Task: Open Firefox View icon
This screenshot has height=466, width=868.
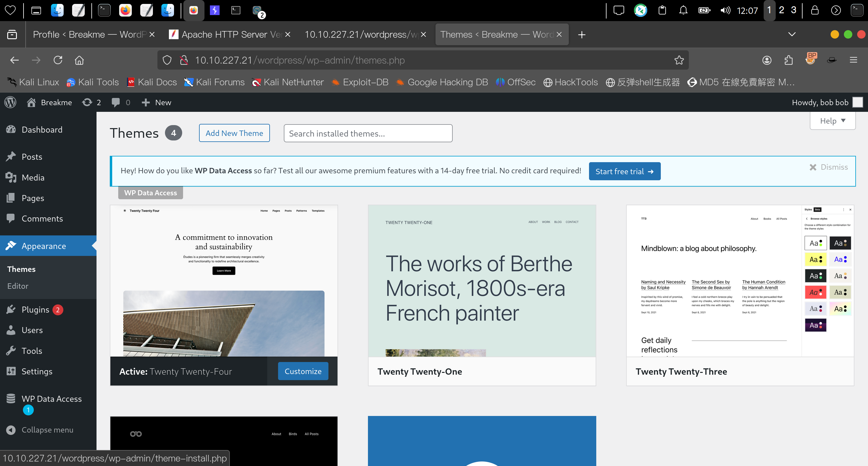Action: click(x=12, y=34)
